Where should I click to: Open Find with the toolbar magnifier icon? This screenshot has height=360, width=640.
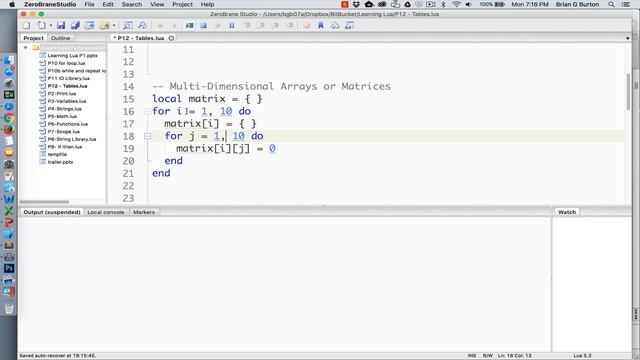point(127,26)
